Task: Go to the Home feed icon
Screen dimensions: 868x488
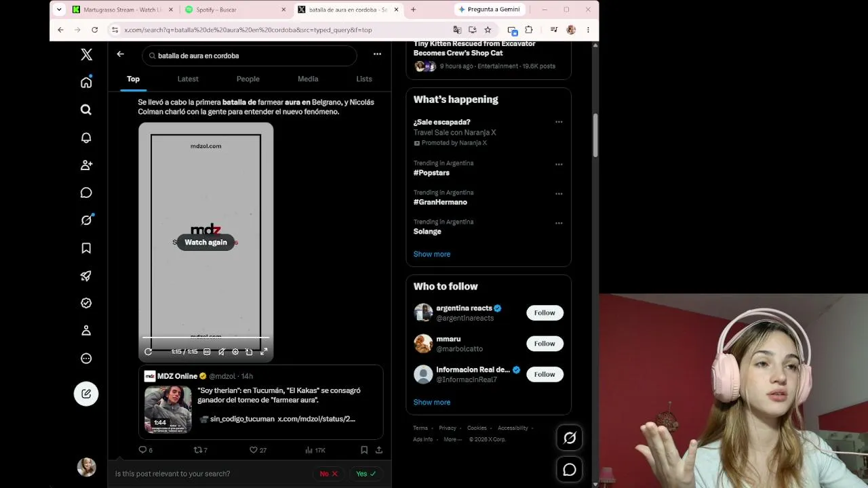Action: [86, 82]
